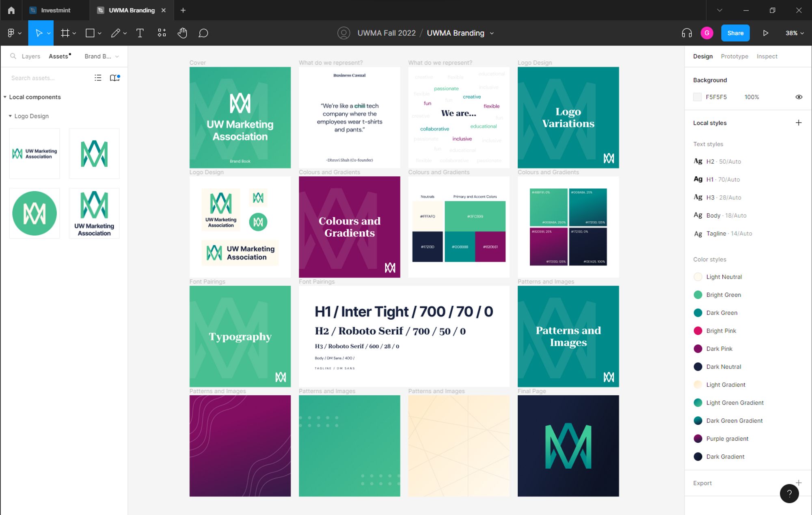Start the presentation play button

pos(765,33)
